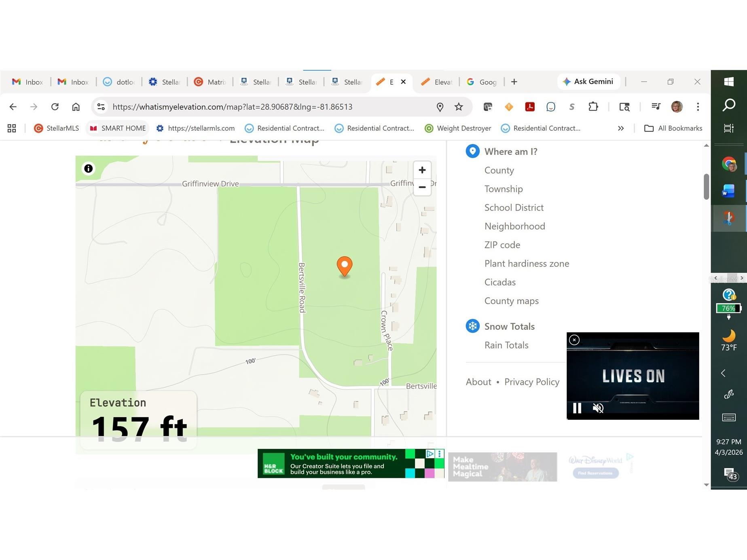Viewport: 747px width, 560px height.
Task: Open the H&R Block banner ad
Action: tap(351, 463)
